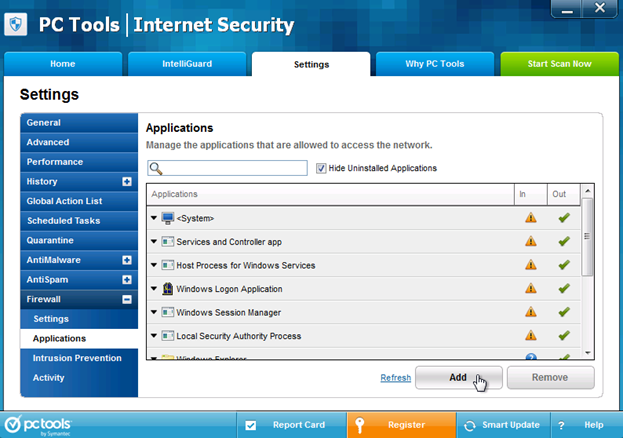Click the In warning icon for Local Security Authority Process
Viewport: 623px width, 438px height.
531,335
